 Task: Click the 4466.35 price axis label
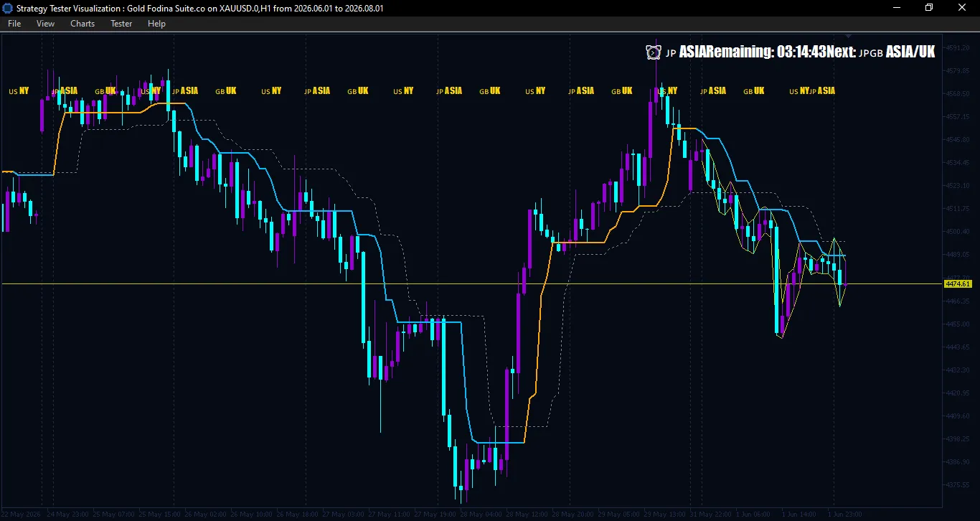point(958,301)
